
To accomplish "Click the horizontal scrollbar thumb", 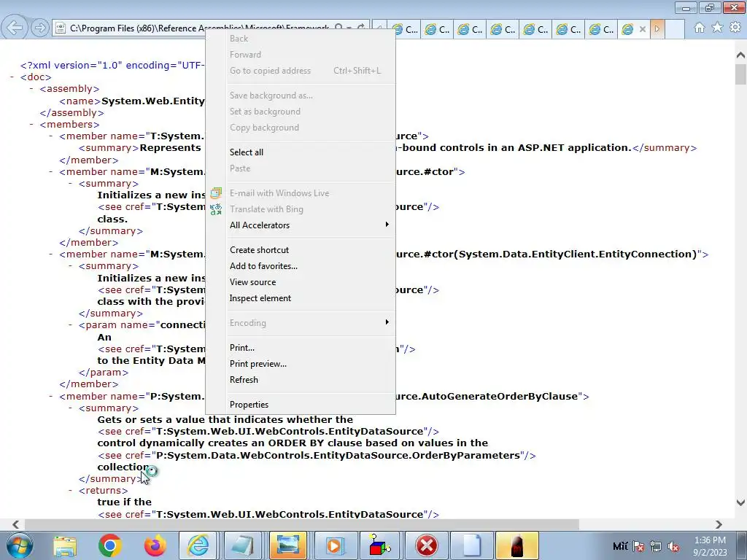I will [301, 524].
